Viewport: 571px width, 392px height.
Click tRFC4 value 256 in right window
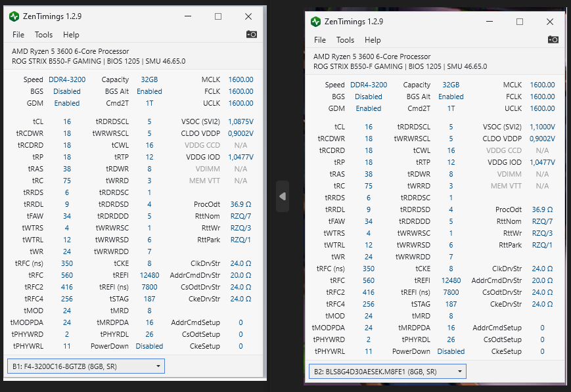(x=369, y=304)
